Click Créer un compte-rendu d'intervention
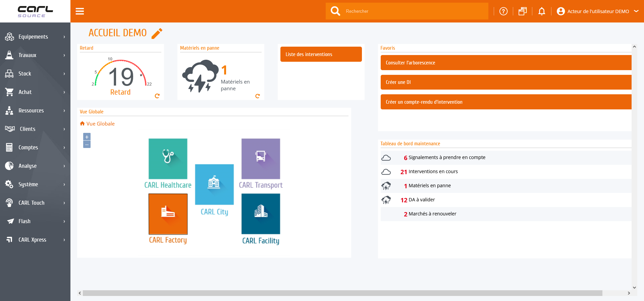This screenshot has height=301, width=644. (506, 102)
